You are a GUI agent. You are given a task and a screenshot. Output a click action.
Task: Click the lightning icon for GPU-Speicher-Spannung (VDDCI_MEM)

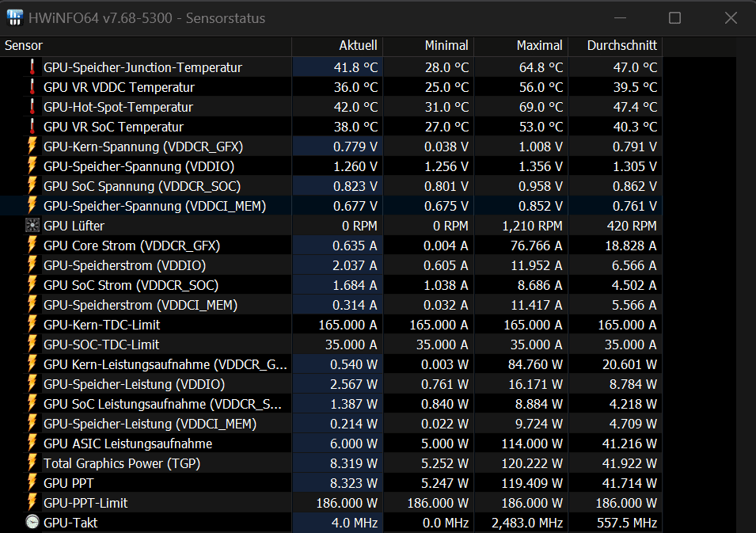point(32,205)
